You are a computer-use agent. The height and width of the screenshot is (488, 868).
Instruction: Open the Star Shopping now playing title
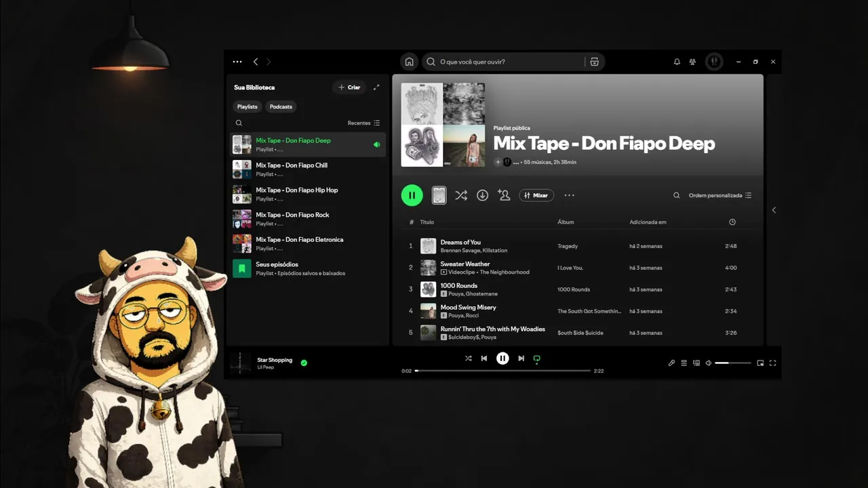click(x=275, y=360)
